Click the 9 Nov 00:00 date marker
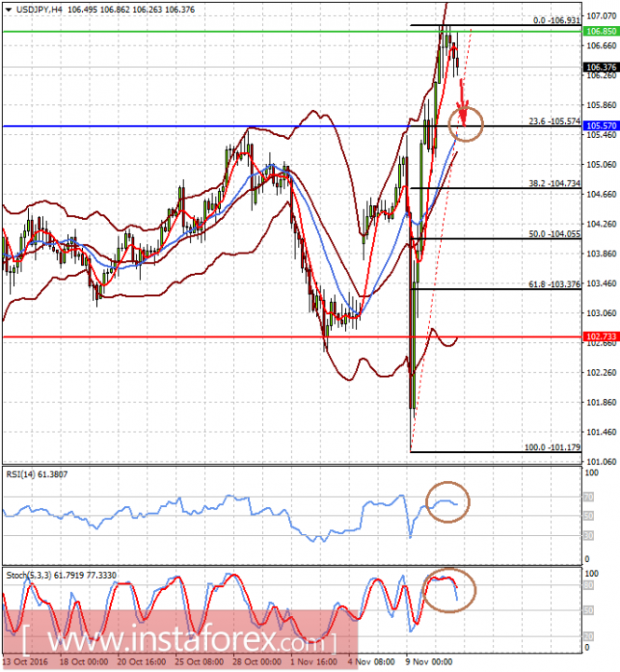This screenshot has height=672, width=620. tap(429, 662)
